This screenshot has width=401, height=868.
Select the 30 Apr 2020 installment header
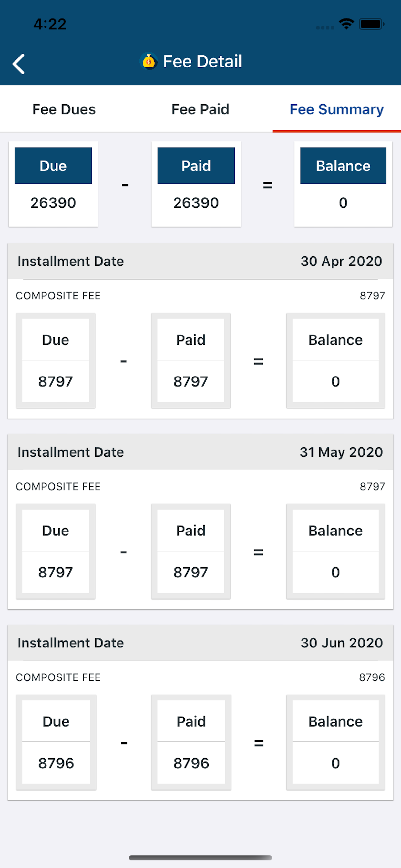pyautogui.click(x=200, y=261)
